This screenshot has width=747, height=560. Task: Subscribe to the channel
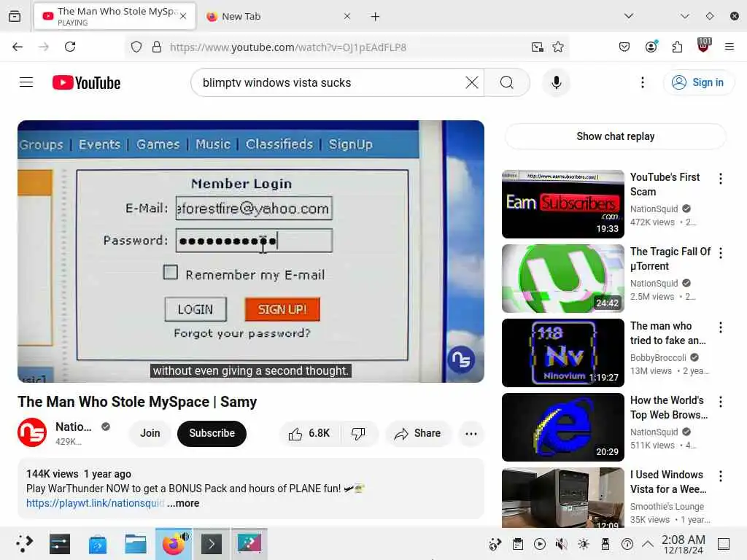pos(212,433)
